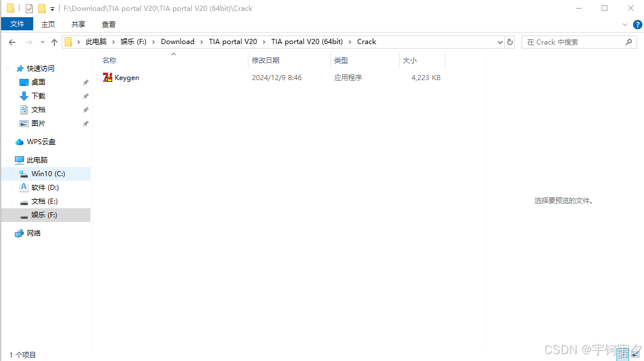The height and width of the screenshot is (361, 644).
Task: Switch to the 主页 ribbon tab
Action: (x=48, y=24)
